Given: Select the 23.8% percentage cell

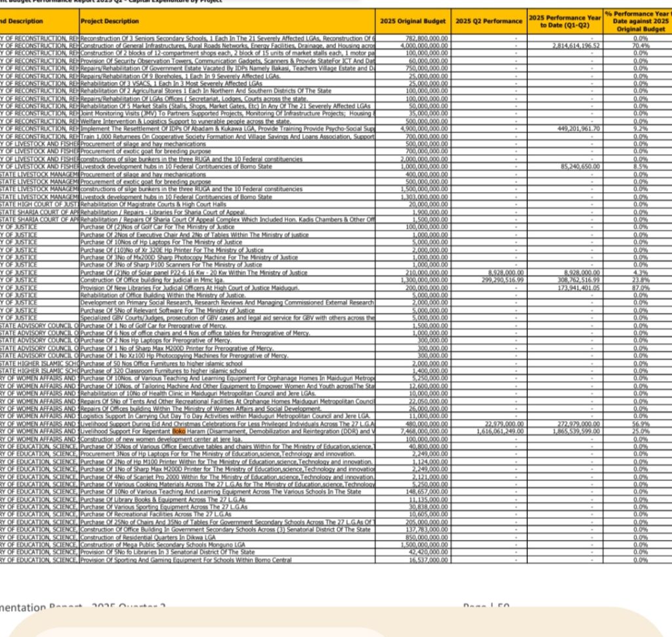Looking at the screenshot, I should tap(640, 280).
